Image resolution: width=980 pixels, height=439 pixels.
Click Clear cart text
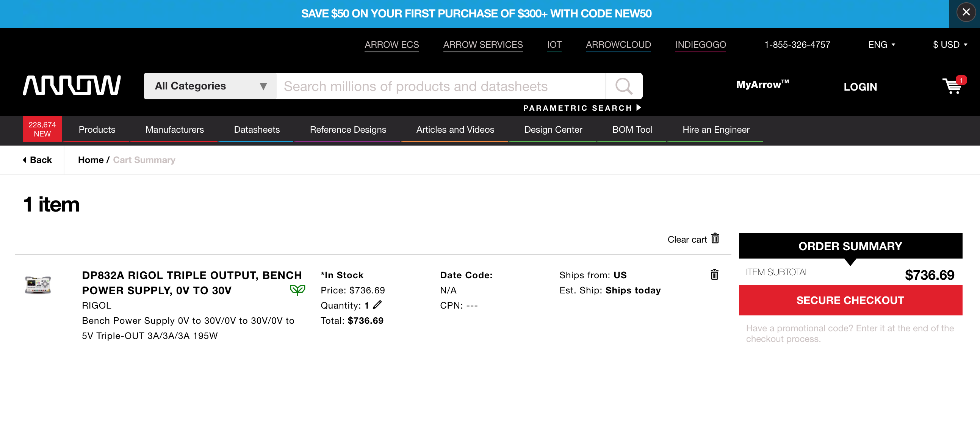tap(687, 240)
